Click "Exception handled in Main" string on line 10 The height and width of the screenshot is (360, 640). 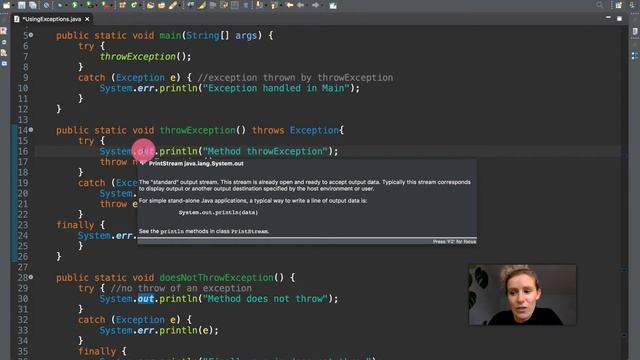click(276, 88)
